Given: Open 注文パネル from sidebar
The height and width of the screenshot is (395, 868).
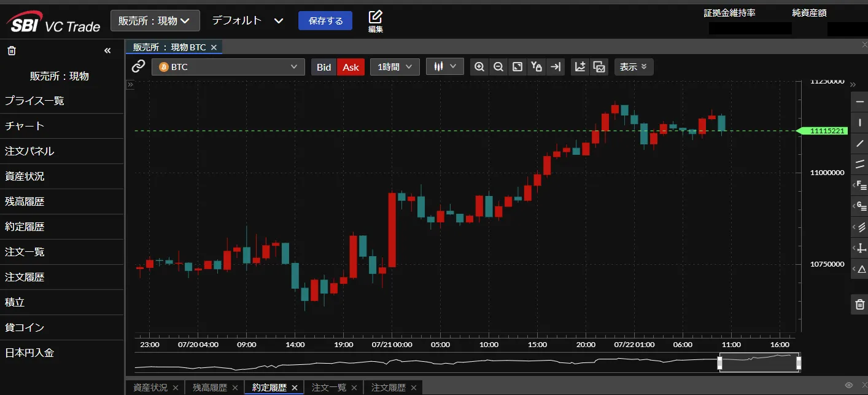Looking at the screenshot, I should point(61,151).
